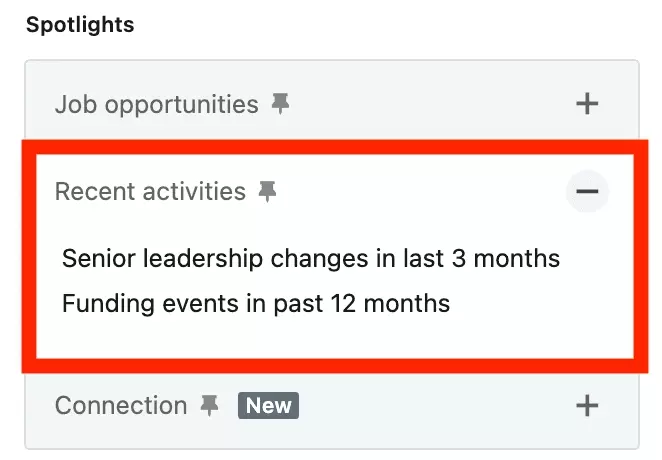Click the Recent activities filter heading
Screen dimensions: 662x460
point(150,192)
